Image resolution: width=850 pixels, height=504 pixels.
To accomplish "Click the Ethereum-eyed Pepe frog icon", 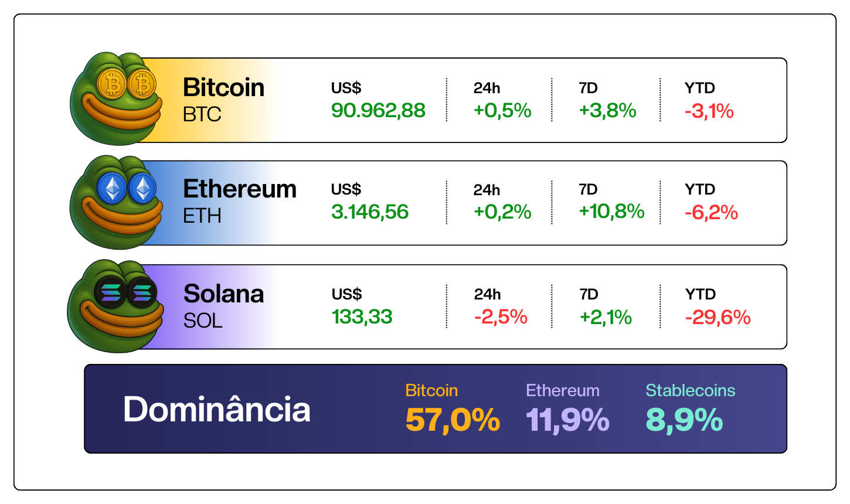I will (x=116, y=202).
